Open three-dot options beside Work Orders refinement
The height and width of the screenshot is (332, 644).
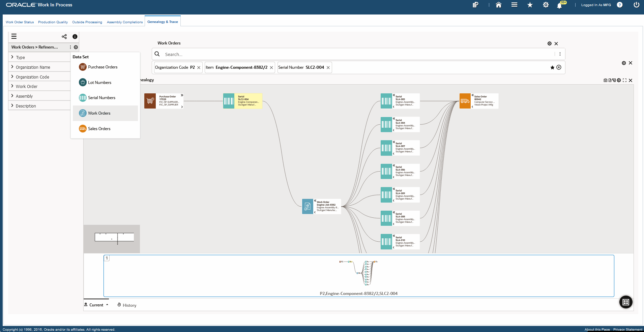[x=70, y=47]
